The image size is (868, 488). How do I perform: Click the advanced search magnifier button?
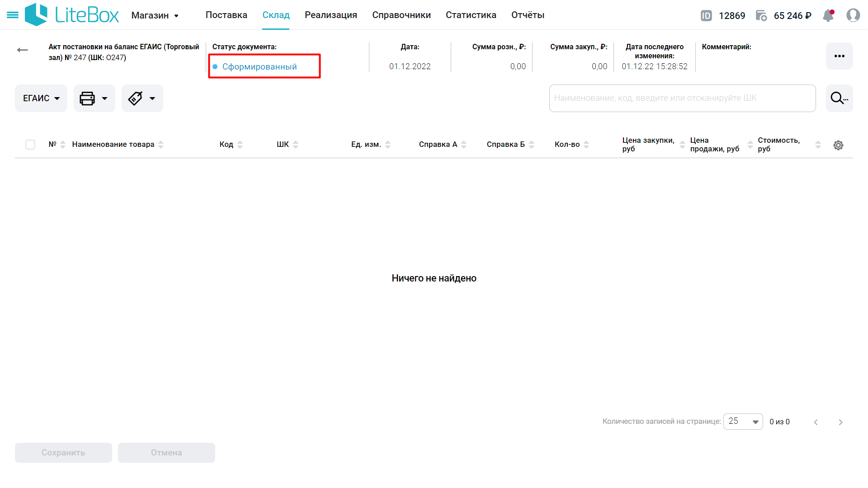point(839,98)
